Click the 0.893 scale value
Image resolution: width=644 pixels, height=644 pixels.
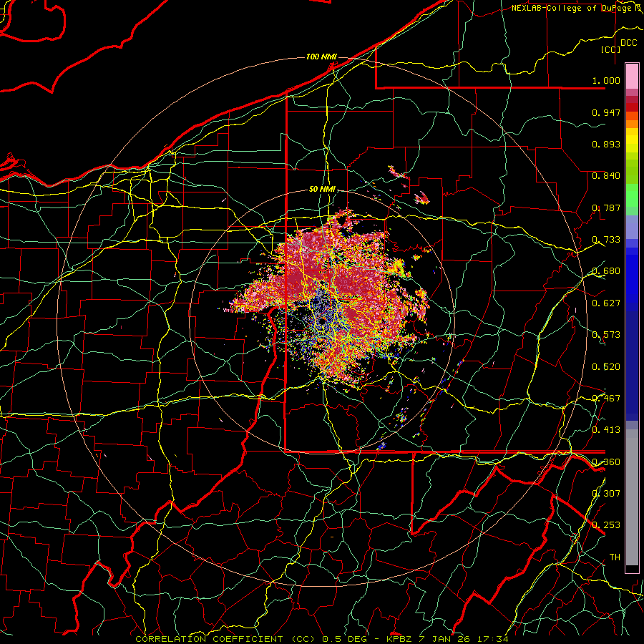click(606, 144)
